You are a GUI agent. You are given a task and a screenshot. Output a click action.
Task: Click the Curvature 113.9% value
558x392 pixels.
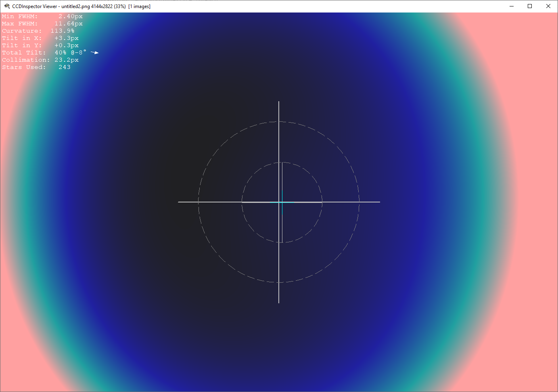point(62,31)
